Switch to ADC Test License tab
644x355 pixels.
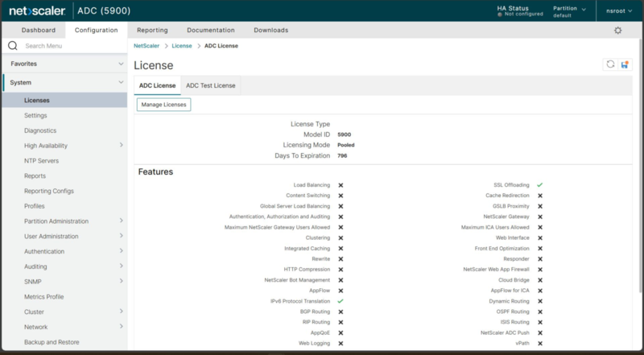pos(211,85)
